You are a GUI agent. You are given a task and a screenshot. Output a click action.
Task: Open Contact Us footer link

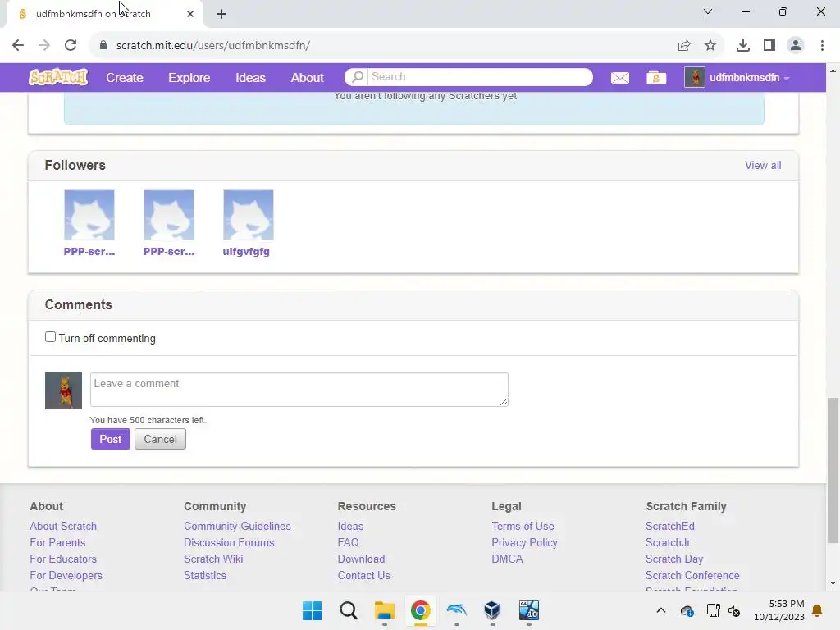(x=363, y=575)
